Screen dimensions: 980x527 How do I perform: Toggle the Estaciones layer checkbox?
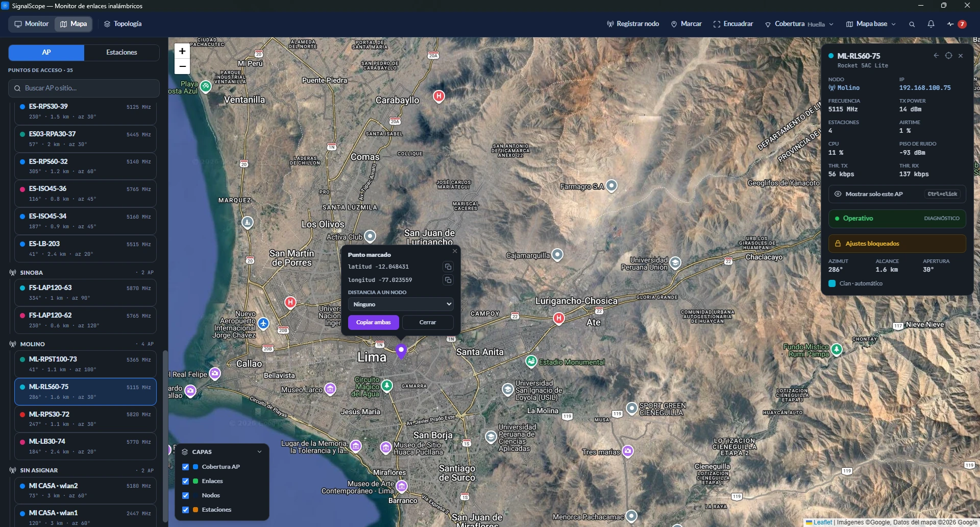(x=186, y=510)
